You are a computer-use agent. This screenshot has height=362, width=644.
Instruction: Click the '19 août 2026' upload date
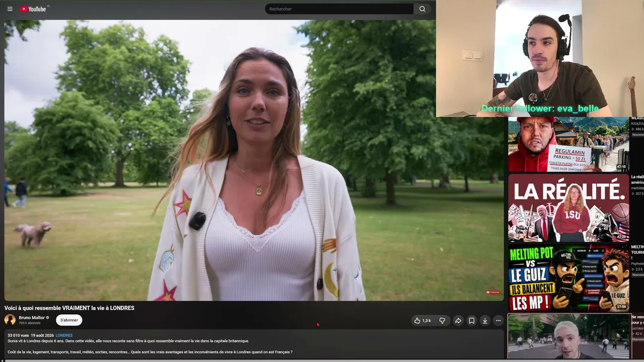pos(42,335)
